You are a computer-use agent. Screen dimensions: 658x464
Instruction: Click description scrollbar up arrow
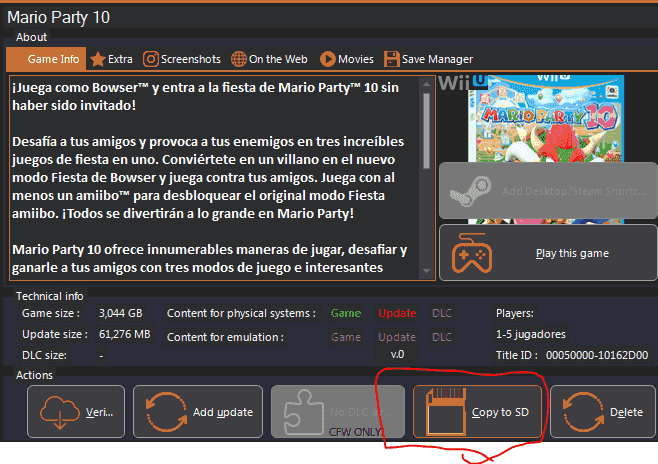(x=426, y=84)
